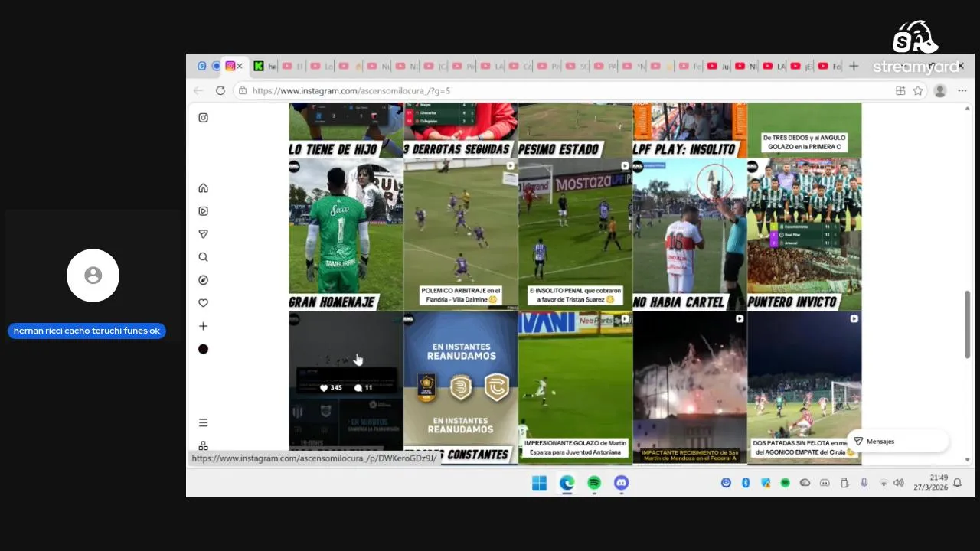Open the split screen icon in address bar
Image resolution: width=980 pixels, height=551 pixels.
click(900, 90)
